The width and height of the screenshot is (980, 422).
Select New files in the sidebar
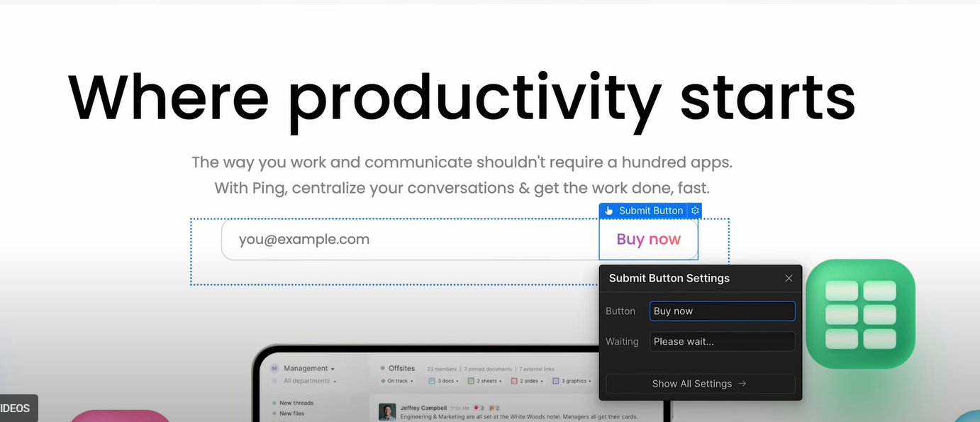tap(291, 413)
